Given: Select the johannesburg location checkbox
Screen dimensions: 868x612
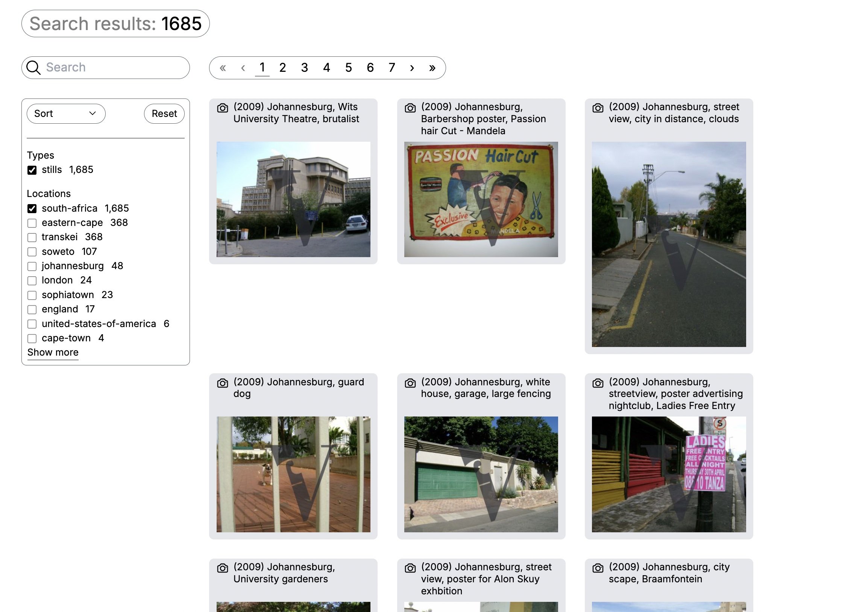Looking at the screenshot, I should click(32, 266).
